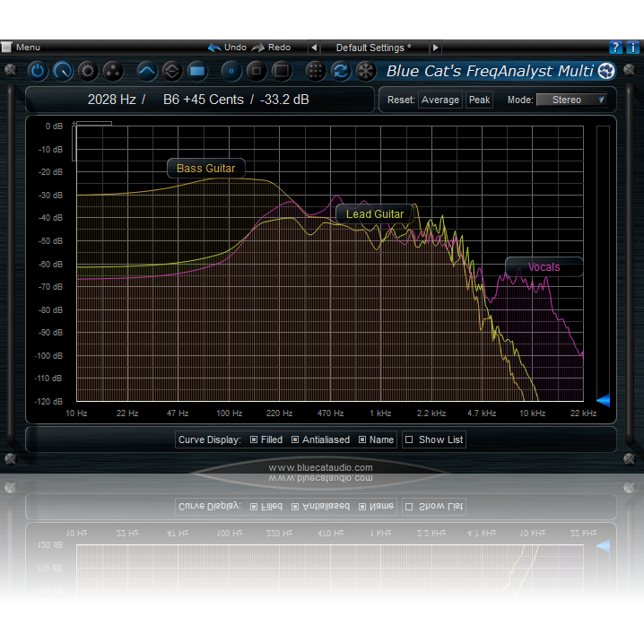Click the dotted grid icon
This screenshot has width=644, height=644.
(316, 71)
